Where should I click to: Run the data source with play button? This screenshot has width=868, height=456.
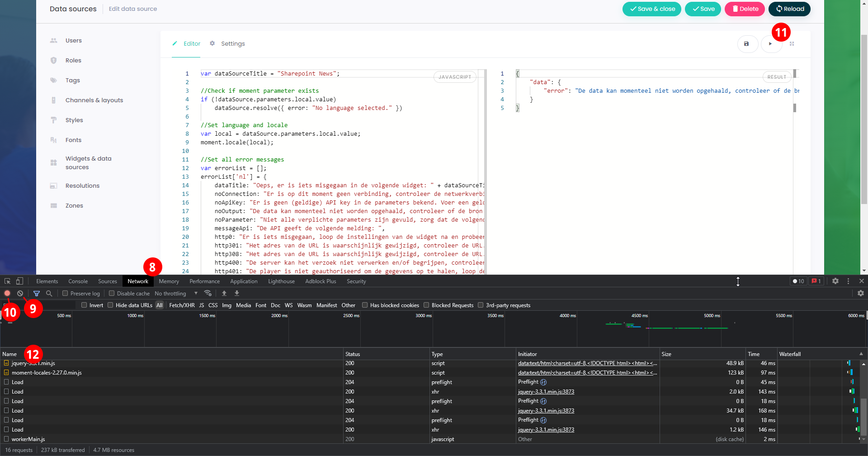point(770,44)
